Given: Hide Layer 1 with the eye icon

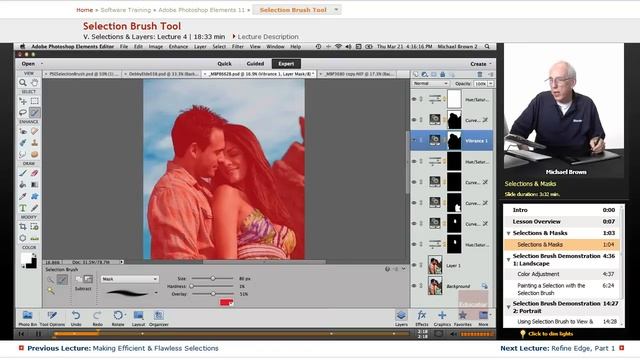Looking at the screenshot, I should pos(414,265).
